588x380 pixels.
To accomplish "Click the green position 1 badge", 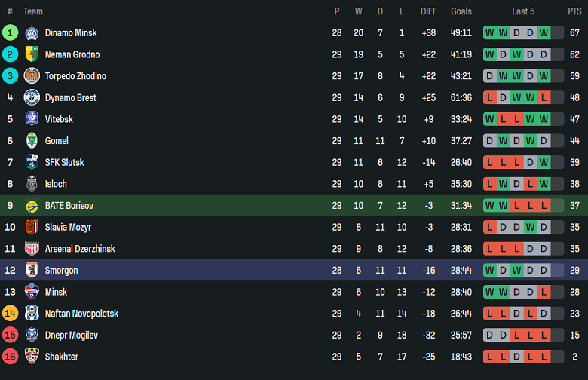I will pyautogui.click(x=10, y=33).
